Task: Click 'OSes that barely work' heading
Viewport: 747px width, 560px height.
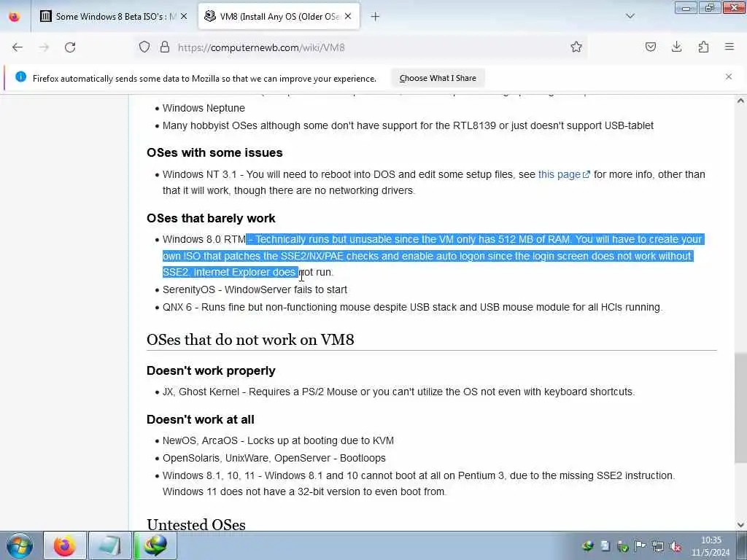Action: pyautogui.click(x=211, y=218)
